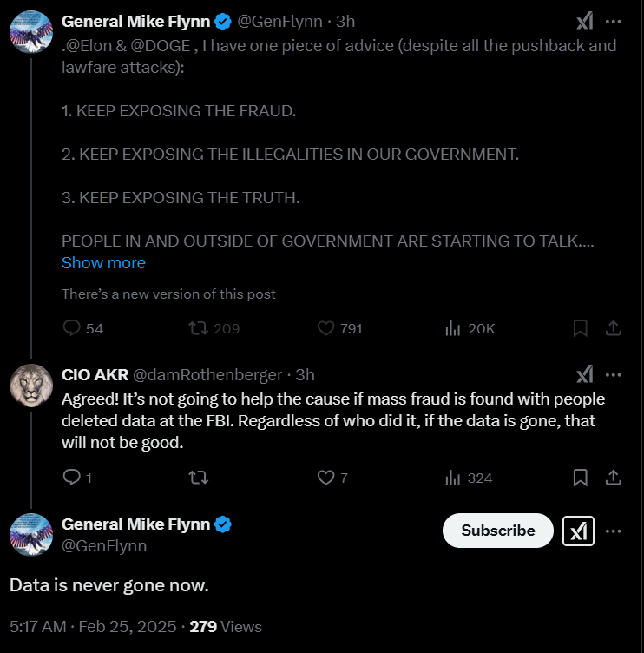Click the Subscribe button

coord(497,531)
